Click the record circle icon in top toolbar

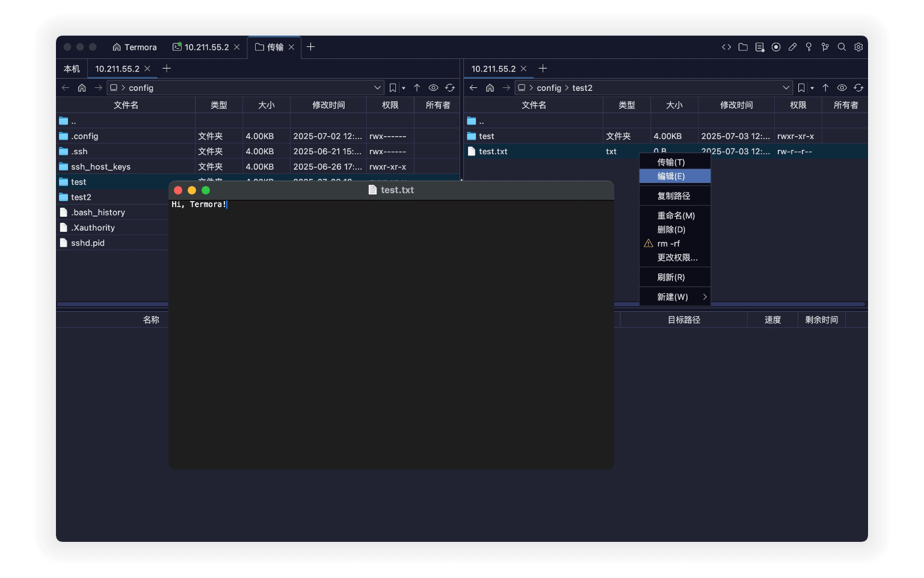click(x=776, y=47)
